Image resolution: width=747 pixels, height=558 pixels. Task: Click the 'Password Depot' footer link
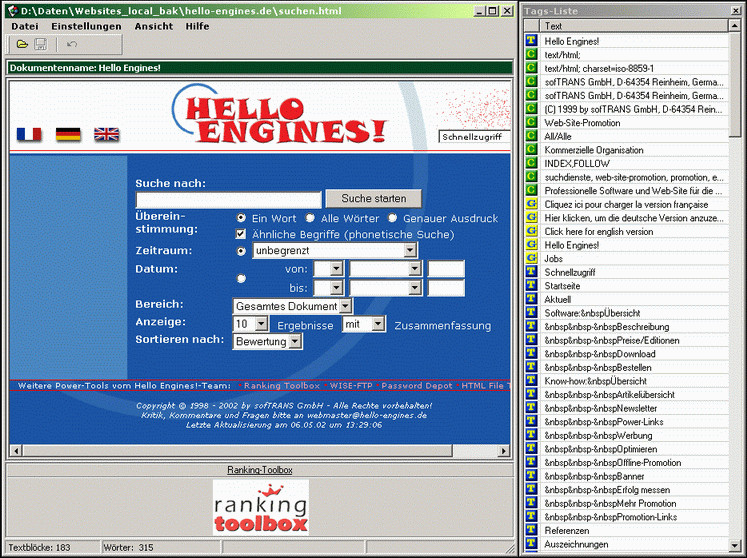pyautogui.click(x=416, y=386)
